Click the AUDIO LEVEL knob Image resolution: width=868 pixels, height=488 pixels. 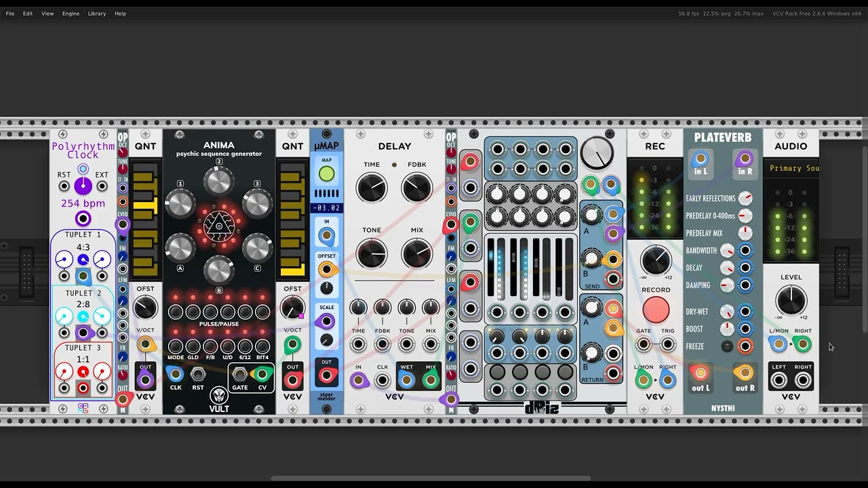point(791,300)
